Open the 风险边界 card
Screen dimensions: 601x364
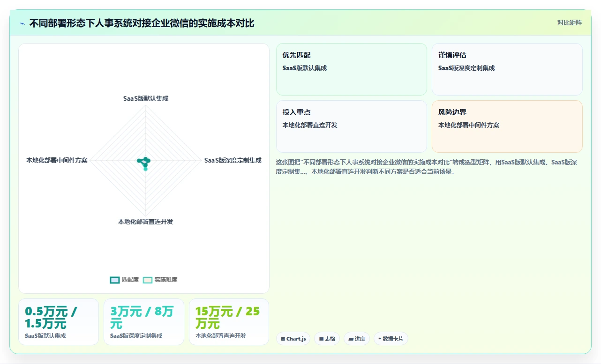(x=507, y=126)
